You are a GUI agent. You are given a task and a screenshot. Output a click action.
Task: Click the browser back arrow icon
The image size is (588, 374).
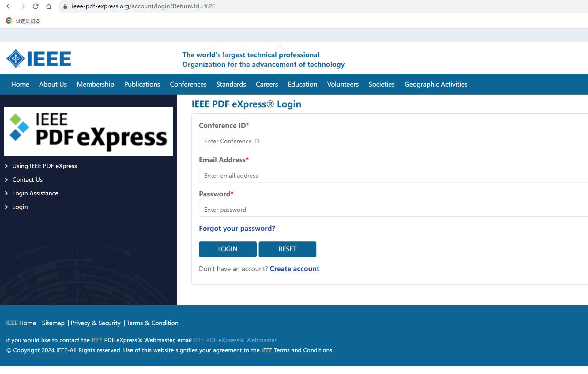pyautogui.click(x=9, y=6)
